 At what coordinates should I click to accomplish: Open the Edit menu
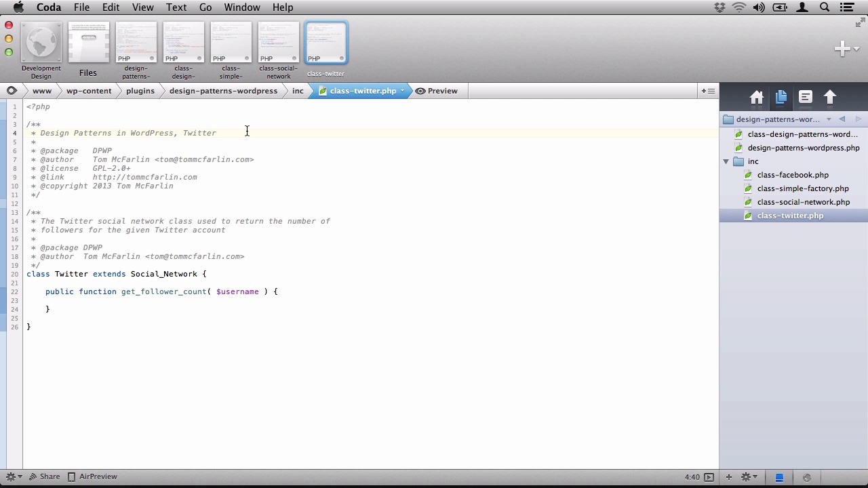tap(111, 7)
